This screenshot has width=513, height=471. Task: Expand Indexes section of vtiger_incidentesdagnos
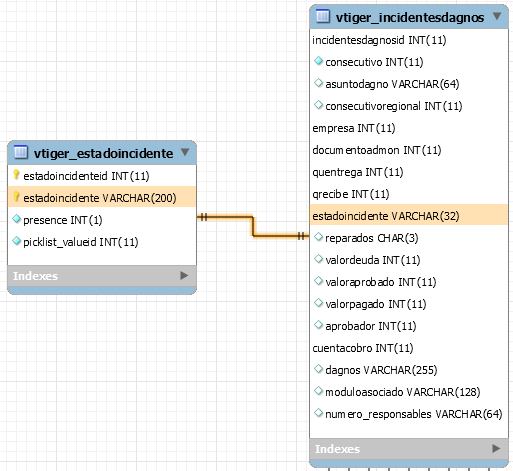tap(496, 448)
